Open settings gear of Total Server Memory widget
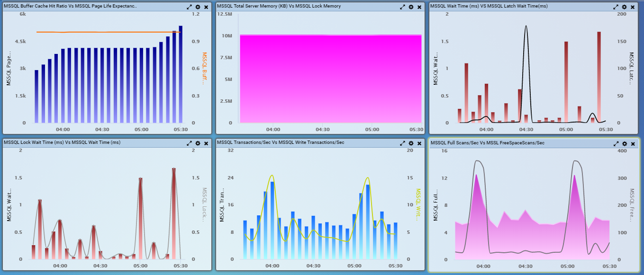Screen dimensions: 644x275 [x=411, y=7]
